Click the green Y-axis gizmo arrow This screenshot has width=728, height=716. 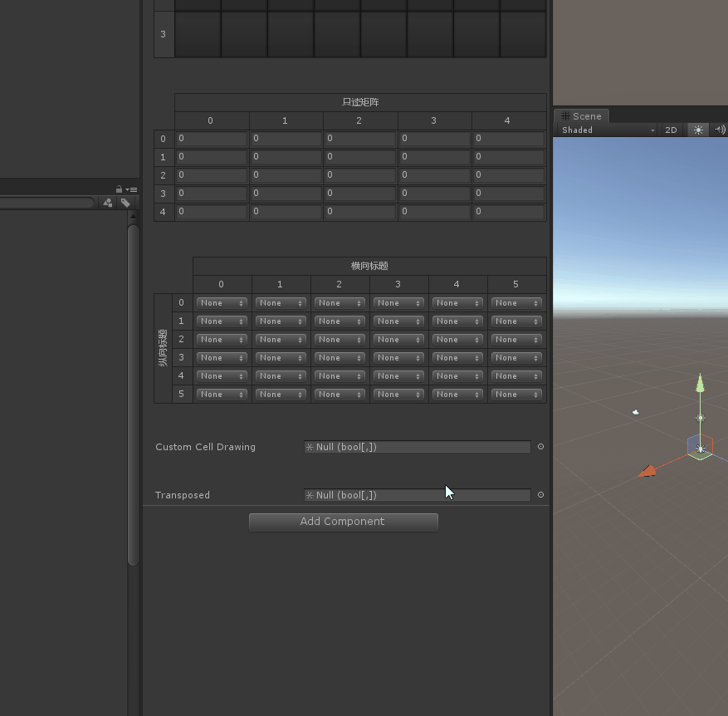tap(700, 383)
